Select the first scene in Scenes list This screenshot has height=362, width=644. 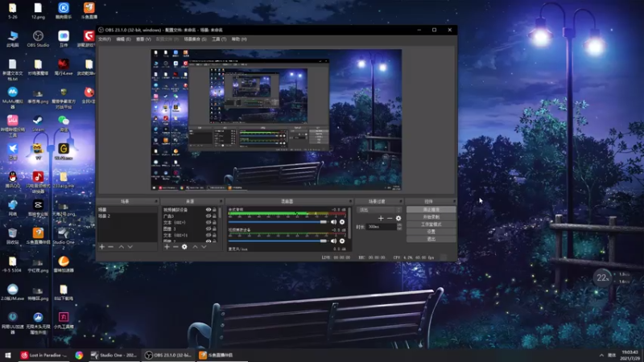(127, 210)
